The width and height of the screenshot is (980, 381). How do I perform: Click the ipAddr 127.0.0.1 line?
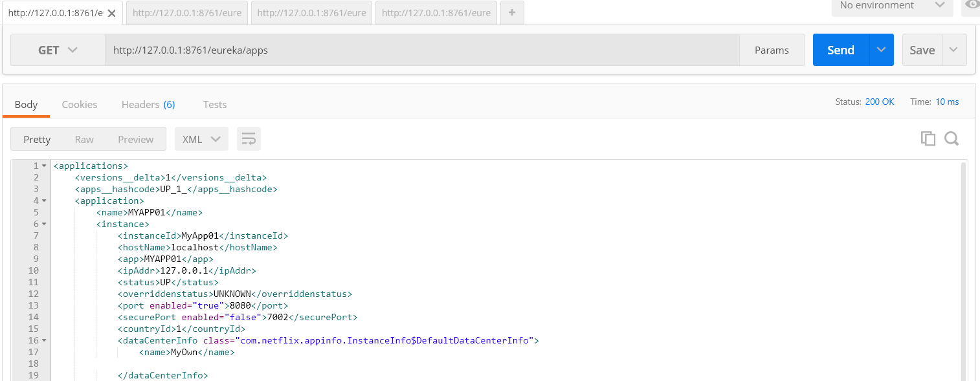coord(186,271)
